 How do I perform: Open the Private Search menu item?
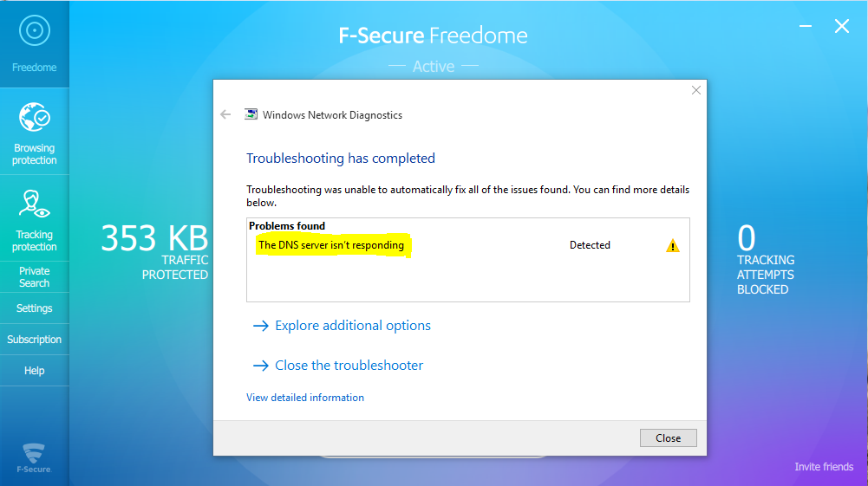point(35,277)
